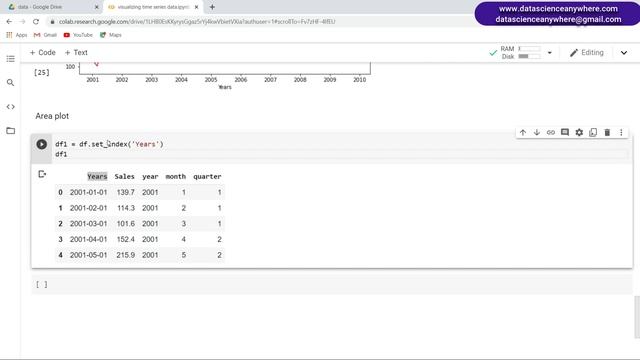Click the quarter column header
The image size is (640, 360).
click(x=207, y=177)
